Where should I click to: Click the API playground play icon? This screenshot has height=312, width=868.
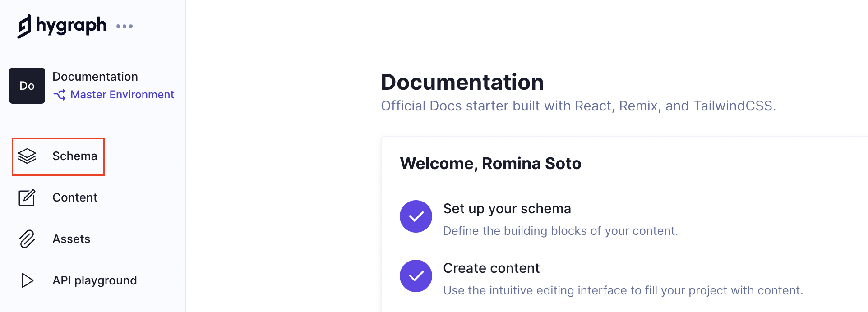click(x=27, y=280)
